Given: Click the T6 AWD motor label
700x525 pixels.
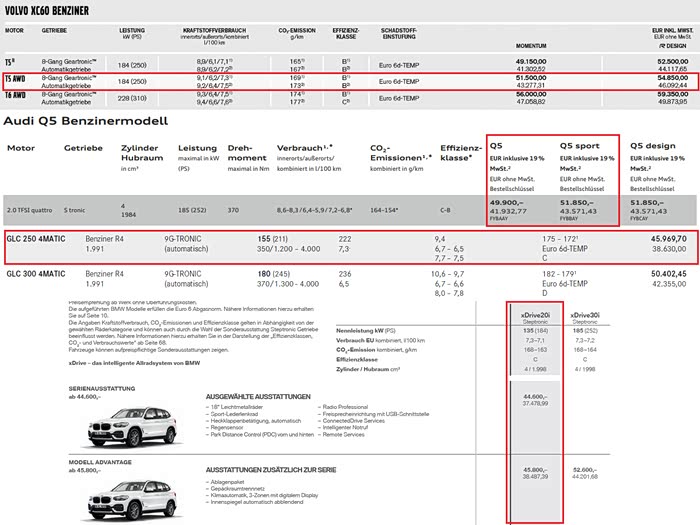Looking at the screenshot, I should (15, 95).
